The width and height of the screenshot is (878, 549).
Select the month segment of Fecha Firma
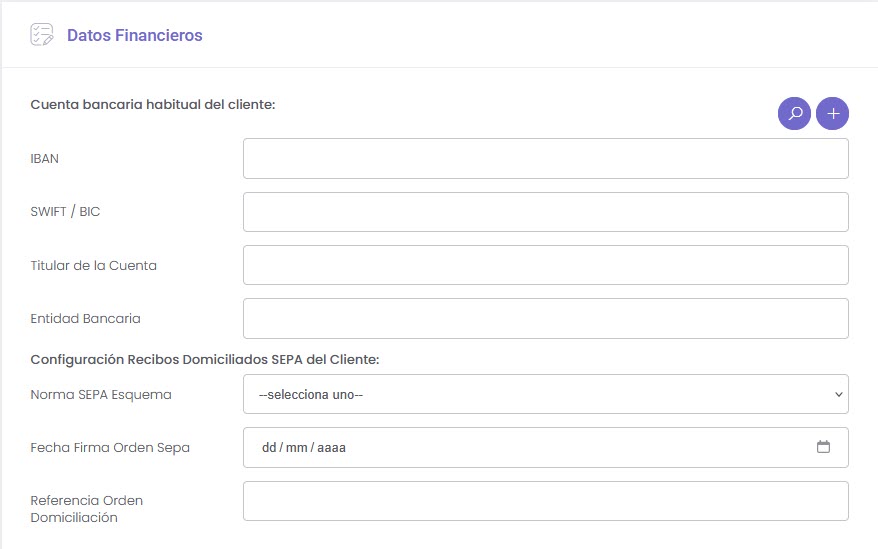(x=296, y=448)
